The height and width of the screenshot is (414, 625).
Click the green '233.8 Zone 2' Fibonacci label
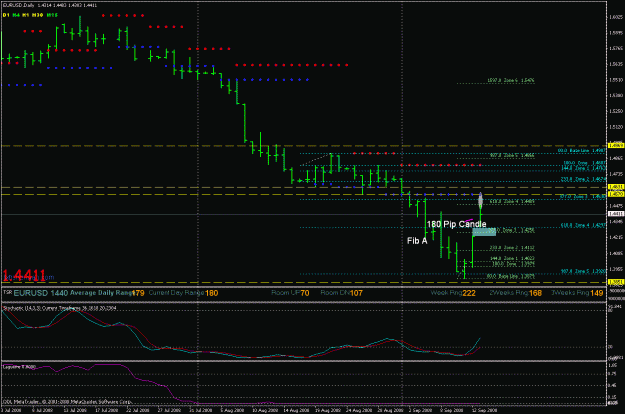coord(512,247)
